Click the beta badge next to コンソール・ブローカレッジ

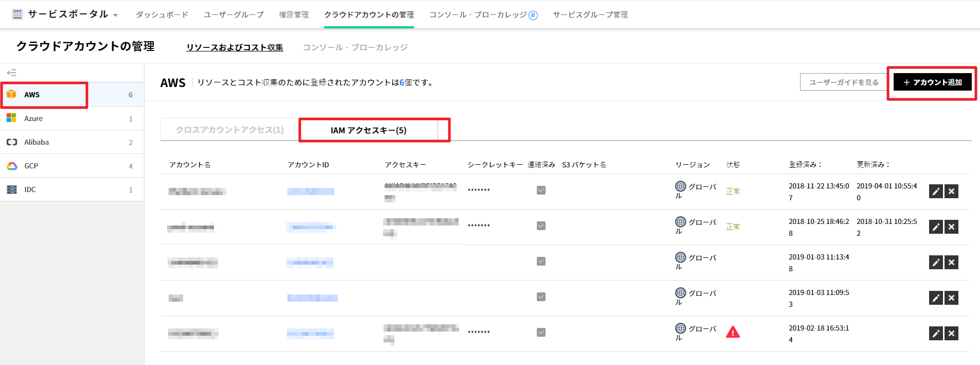(533, 15)
